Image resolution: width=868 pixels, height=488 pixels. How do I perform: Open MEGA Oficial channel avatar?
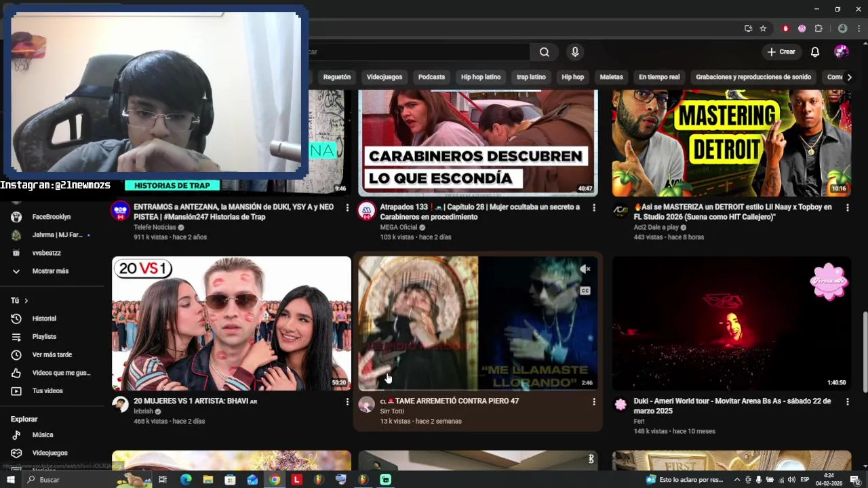point(367,210)
